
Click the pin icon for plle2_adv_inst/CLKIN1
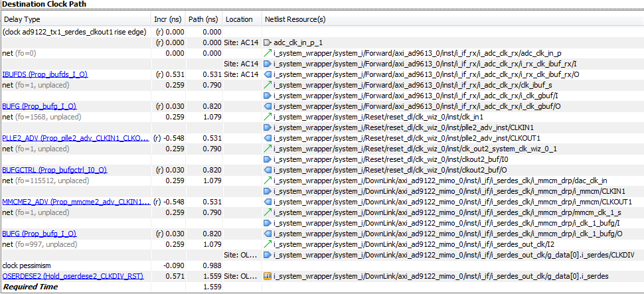click(x=268, y=127)
